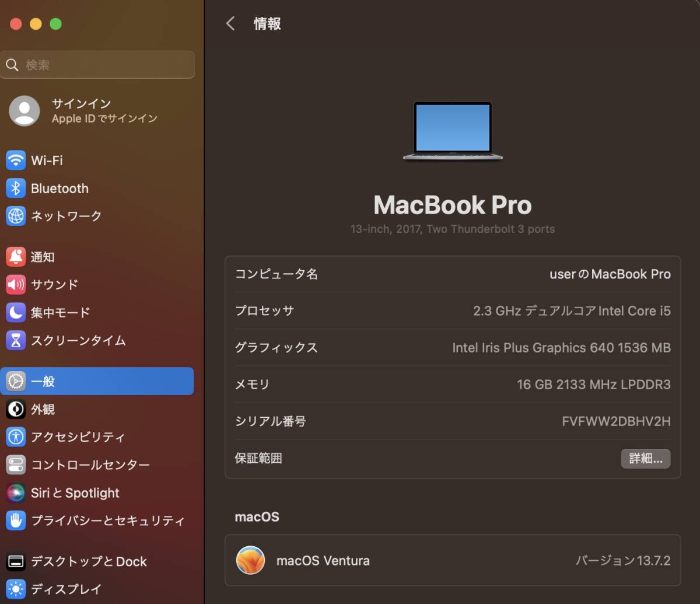700x604 pixels.
Task: Click serial number FVFWW2DBHV2H
Action: tap(616, 421)
